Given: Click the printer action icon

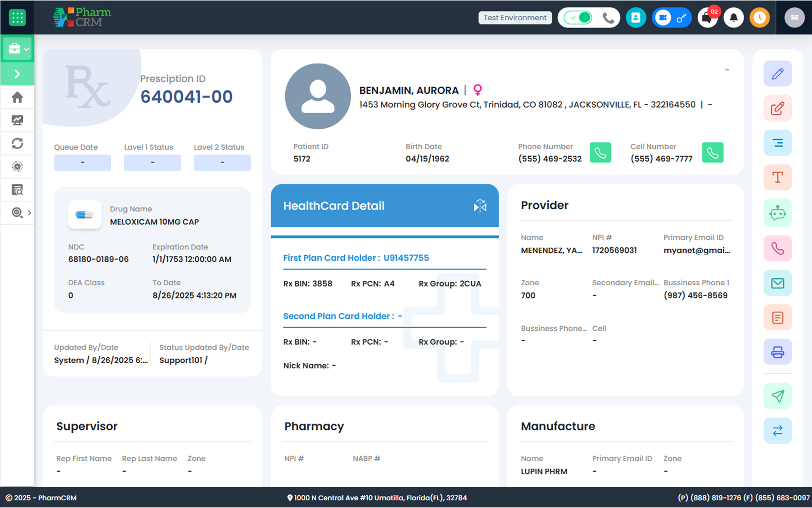Looking at the screenshot, I should coord(777,352).
